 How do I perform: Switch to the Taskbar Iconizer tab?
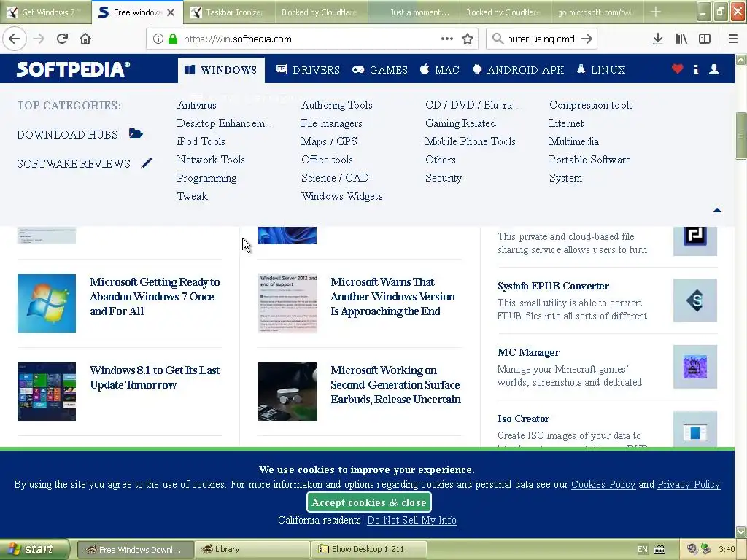tap(230, 12)
